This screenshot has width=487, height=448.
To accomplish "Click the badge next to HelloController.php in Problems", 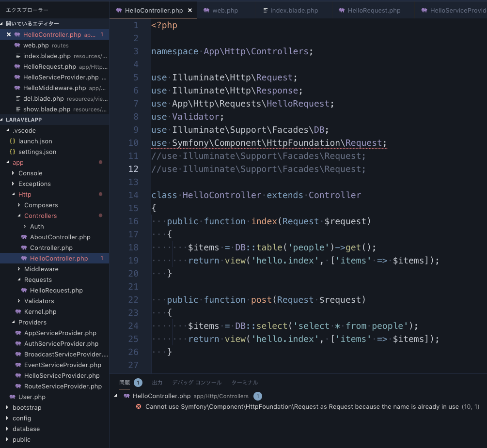I will pos(258,396).
